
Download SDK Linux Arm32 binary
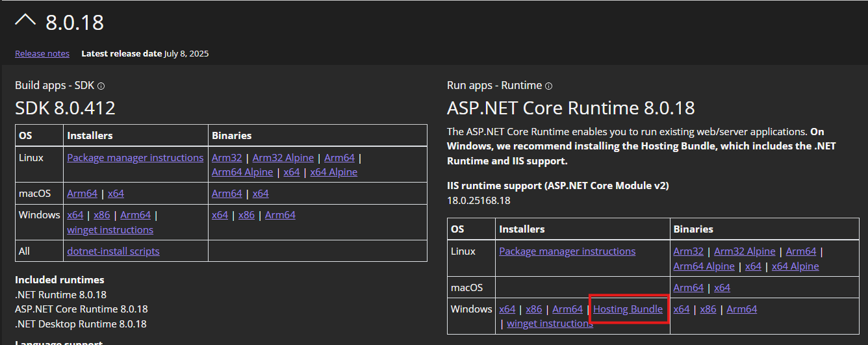pyautogui.click(x=227, y=157)
